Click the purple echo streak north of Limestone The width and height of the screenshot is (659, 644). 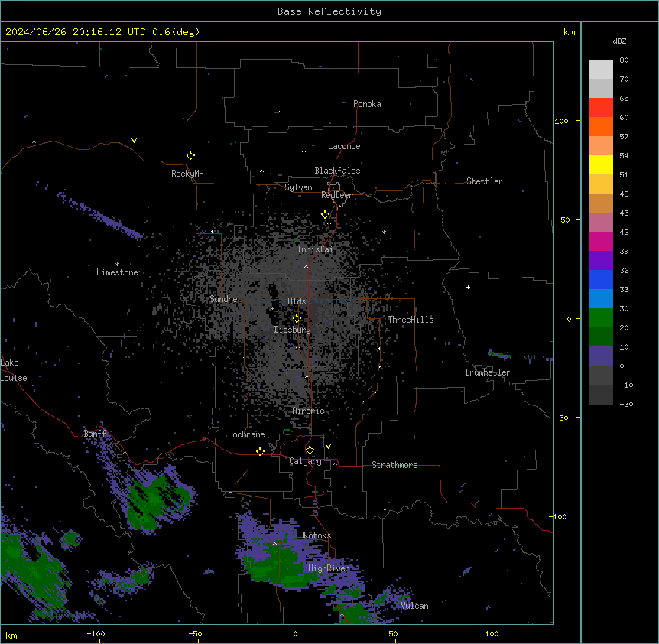click(x=101, y=216)
